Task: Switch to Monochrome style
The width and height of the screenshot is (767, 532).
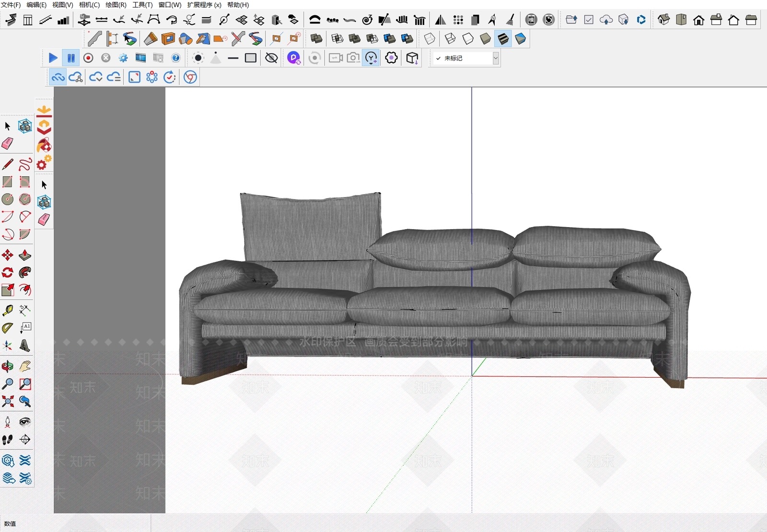Action: pos(520,38)
